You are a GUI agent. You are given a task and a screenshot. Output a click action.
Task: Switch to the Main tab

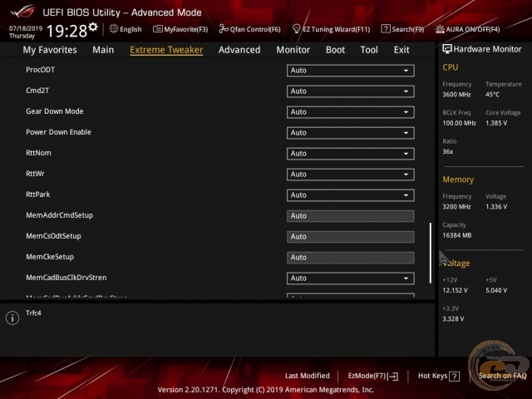click(x=103, y=50)
